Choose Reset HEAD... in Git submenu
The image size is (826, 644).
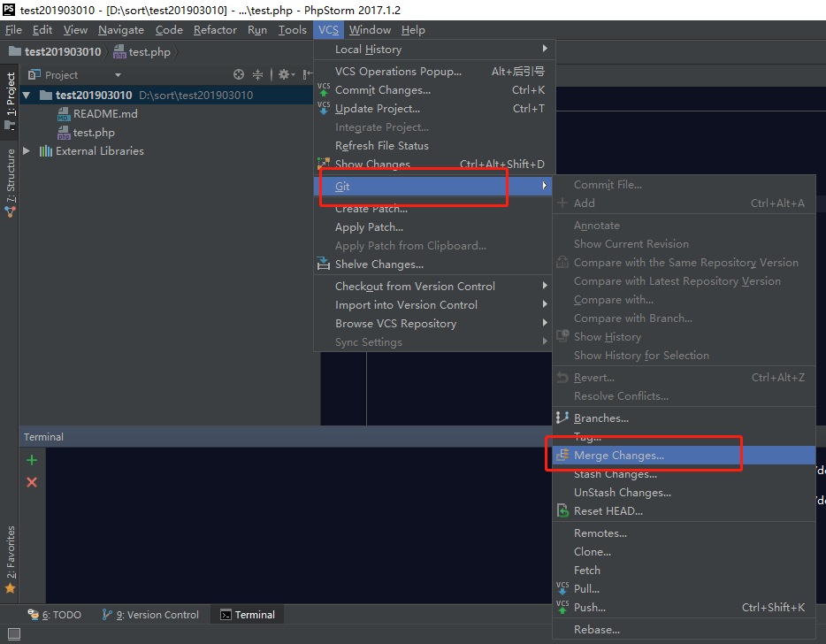684,511
